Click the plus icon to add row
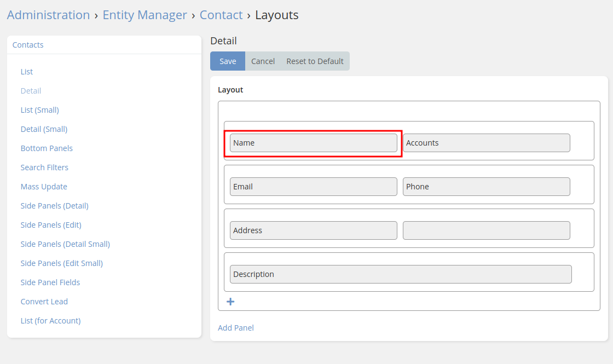613x364 pixels. 230,302
